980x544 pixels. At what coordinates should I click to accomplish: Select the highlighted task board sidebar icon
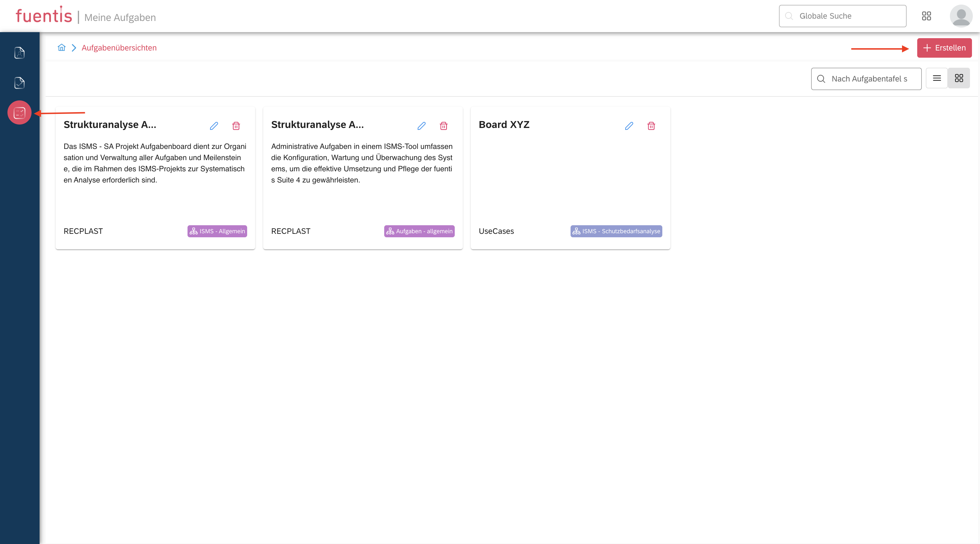[x=19, y=113]
